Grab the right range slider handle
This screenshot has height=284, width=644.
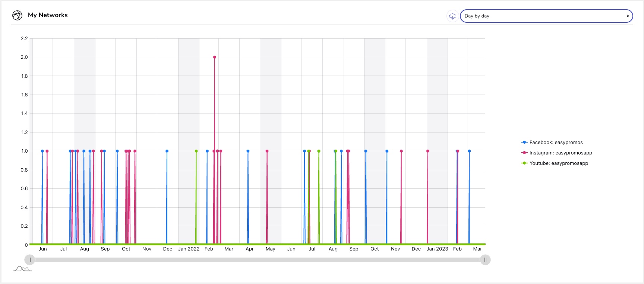tap(485, 260)
